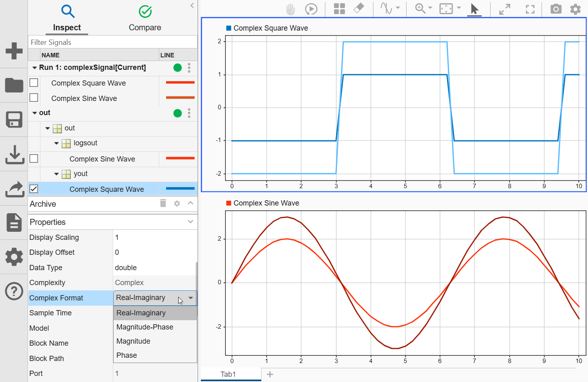
Task: Choose Real-Imaginary from the dropdown list
Action: point(155,313)
